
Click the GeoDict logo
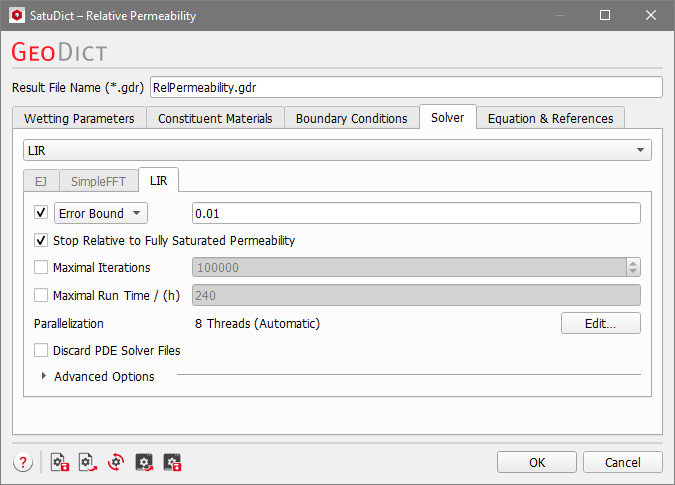point(59,52)
